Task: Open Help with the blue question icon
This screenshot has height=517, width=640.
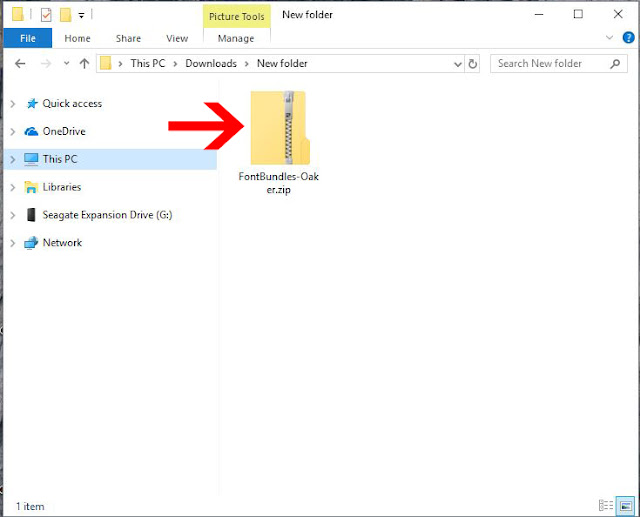Action: [628, 38]
